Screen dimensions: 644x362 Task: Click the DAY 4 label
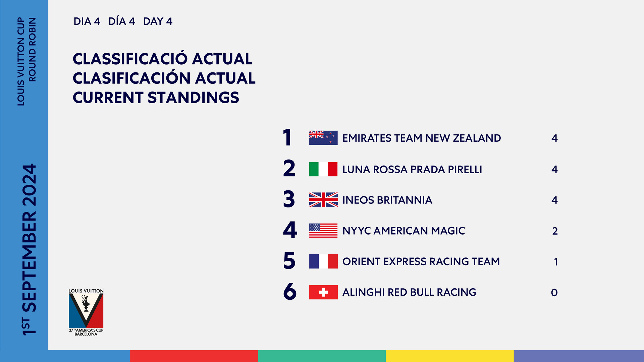tap(158, 21)
